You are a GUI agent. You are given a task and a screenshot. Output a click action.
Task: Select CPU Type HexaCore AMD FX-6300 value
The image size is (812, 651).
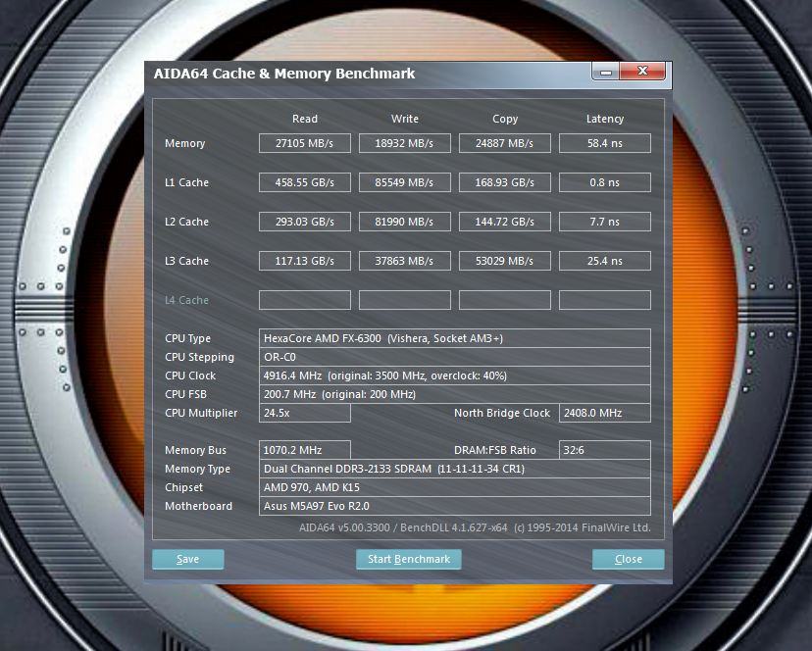click(455, 338)
